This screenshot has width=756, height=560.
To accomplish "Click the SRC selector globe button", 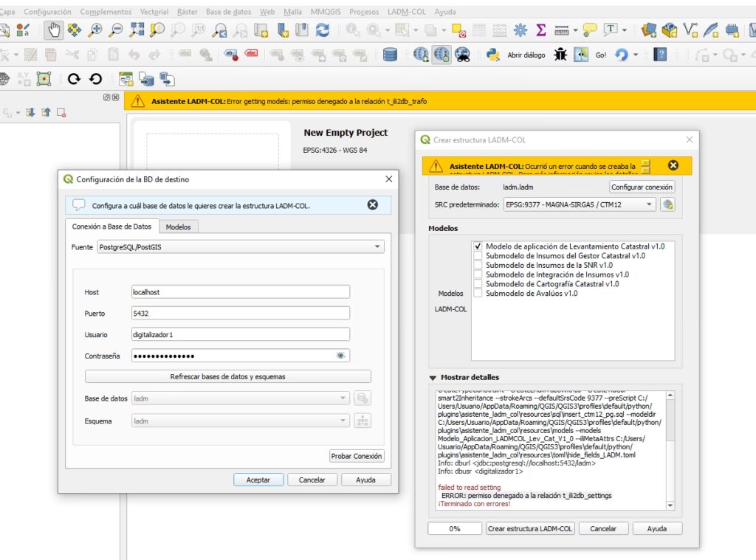I will tap(667, 204).
